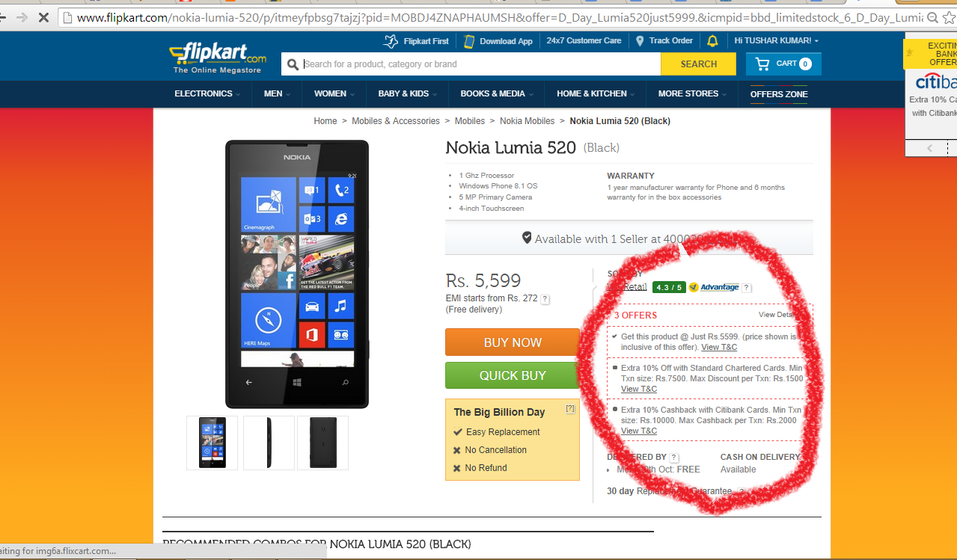Click the Rs. 5,599 price text
957x560 pixels.
click(483, 280)
